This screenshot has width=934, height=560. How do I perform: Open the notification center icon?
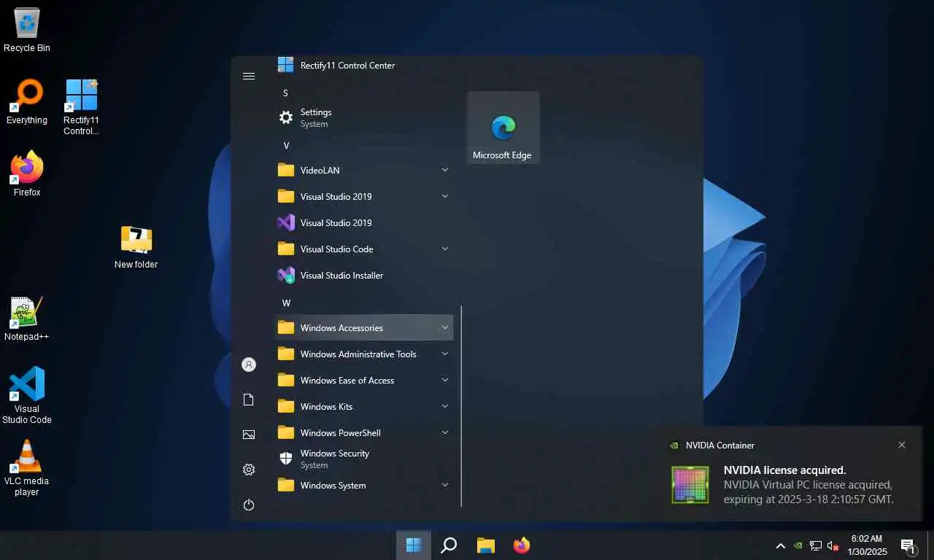pos(908,545)
